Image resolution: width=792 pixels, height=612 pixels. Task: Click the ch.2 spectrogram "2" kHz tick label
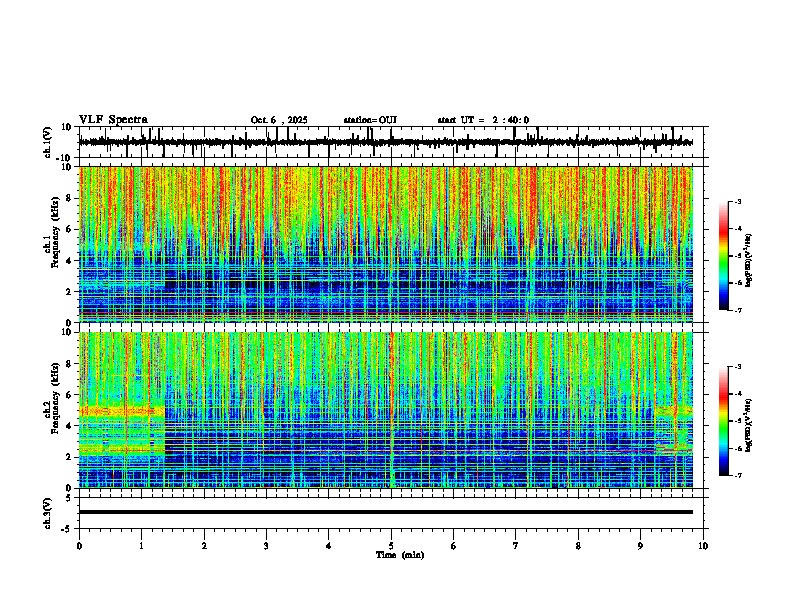[69, 457]
